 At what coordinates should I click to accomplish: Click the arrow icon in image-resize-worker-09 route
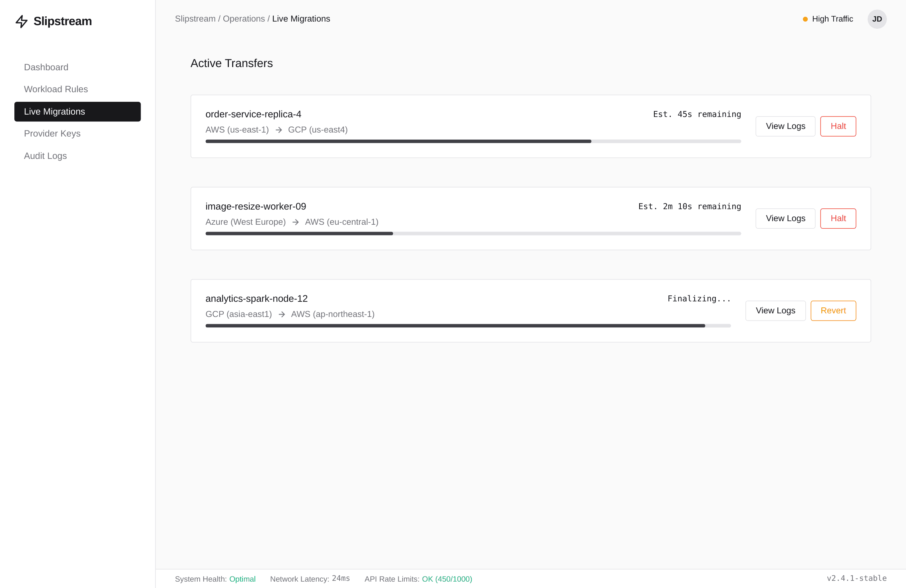[296, 222]
